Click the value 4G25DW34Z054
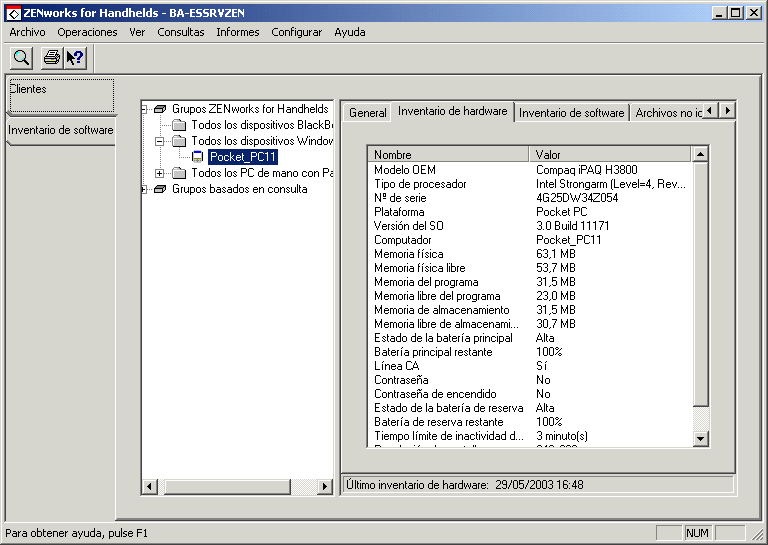The width and height of the screenshot is (768, 545). pos(577,198)
